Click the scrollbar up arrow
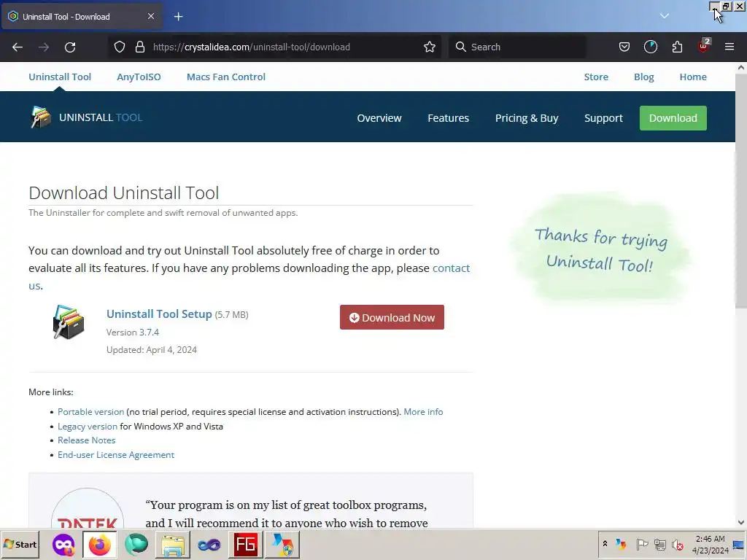 click(741, 68)
